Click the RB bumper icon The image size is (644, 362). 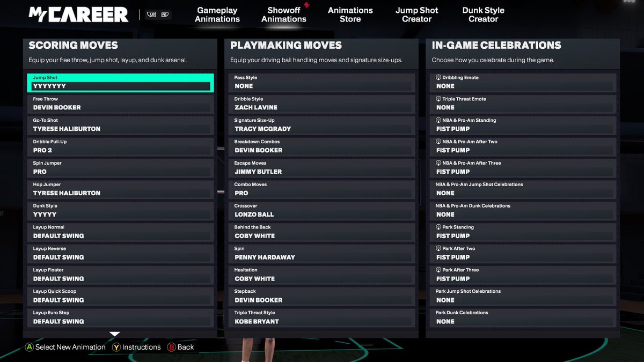(165, 14)
